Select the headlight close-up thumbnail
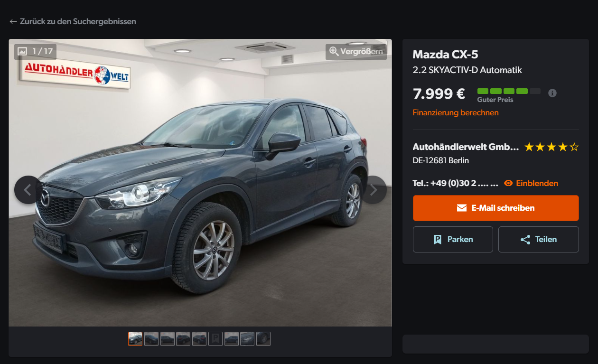 247,339
